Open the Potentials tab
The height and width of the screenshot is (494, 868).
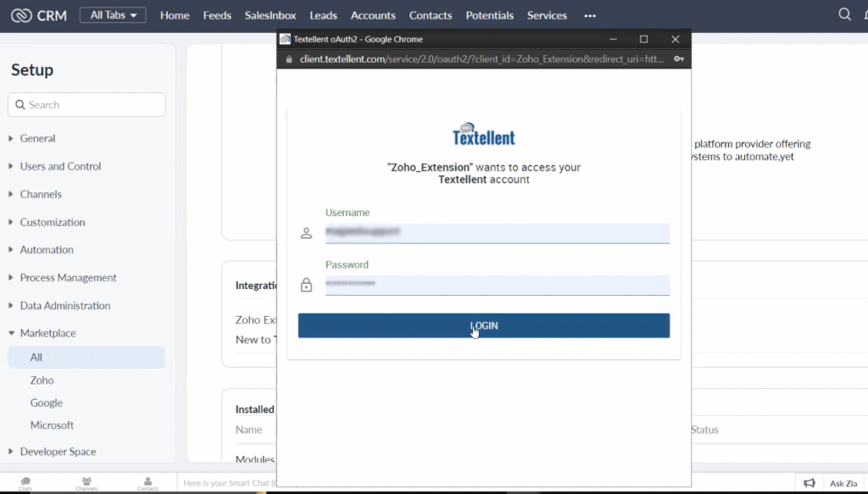tap(489, 15)
